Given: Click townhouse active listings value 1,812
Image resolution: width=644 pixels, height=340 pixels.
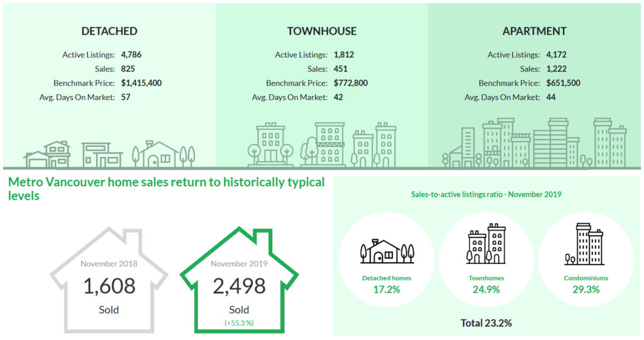Looking at the screenshot, I should coord(344,55).
